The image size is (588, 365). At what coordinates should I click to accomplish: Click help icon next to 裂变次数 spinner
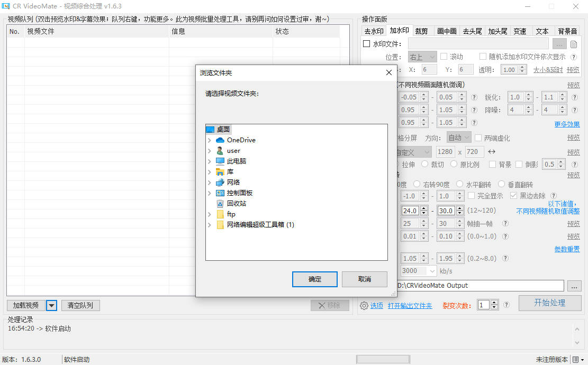pyautogui.click(x=506, y=305)
